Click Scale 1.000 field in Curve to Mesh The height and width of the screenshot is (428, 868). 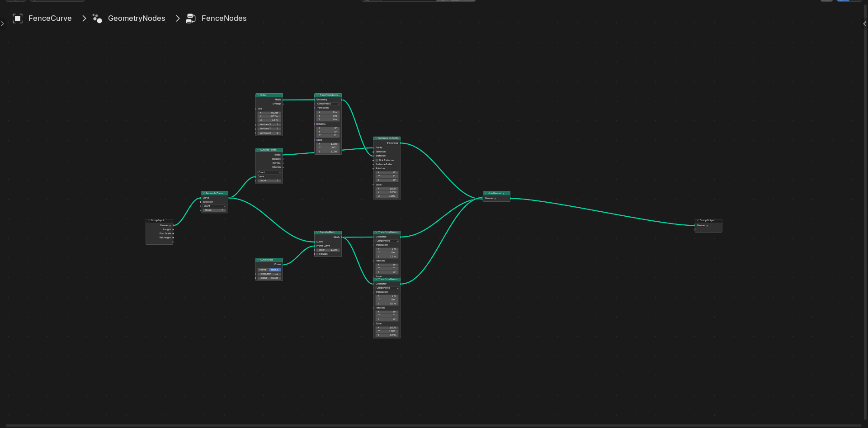point(328,250)
